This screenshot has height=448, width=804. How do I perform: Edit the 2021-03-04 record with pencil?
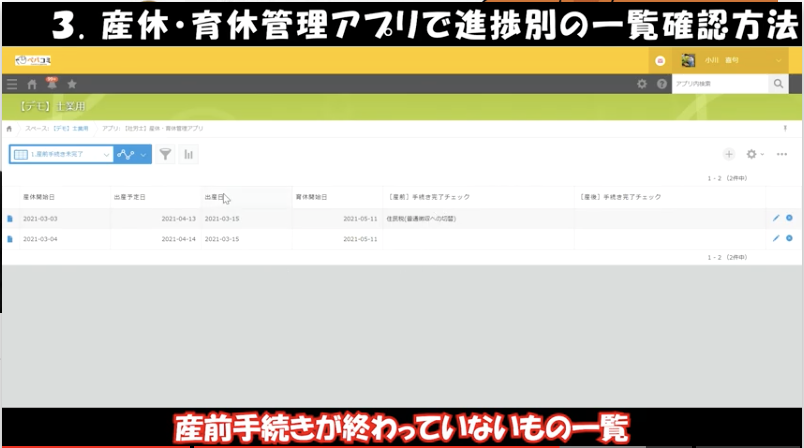tap(776, 238)
